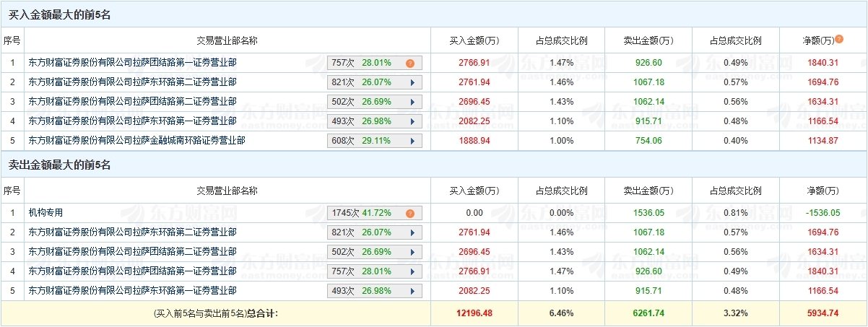The height and width of the screenshot is (327, 868).
Task: Open 拉萨团结路第一证券营业部 link in buy table
Action: [132, 63]
